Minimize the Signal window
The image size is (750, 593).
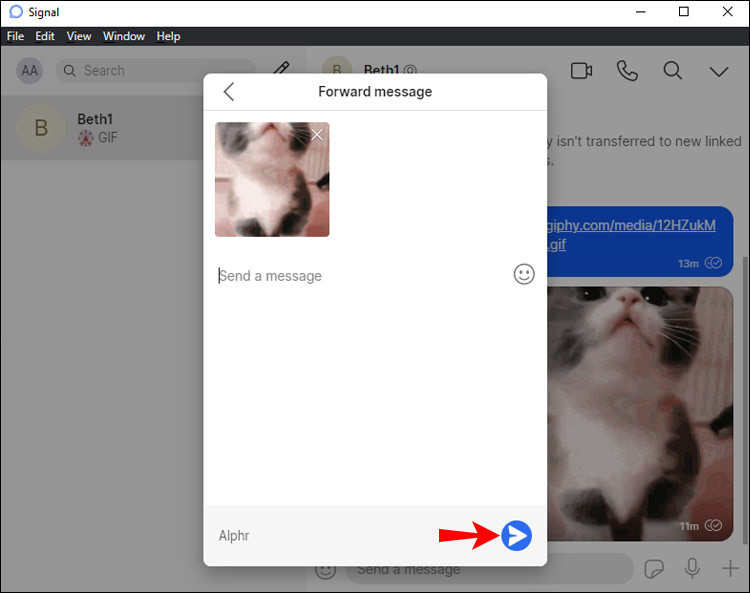[640, 11]
